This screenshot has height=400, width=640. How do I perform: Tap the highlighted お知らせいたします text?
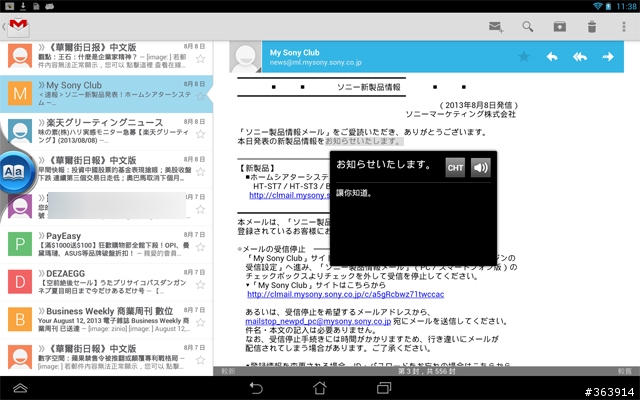(x=364, y=141)
